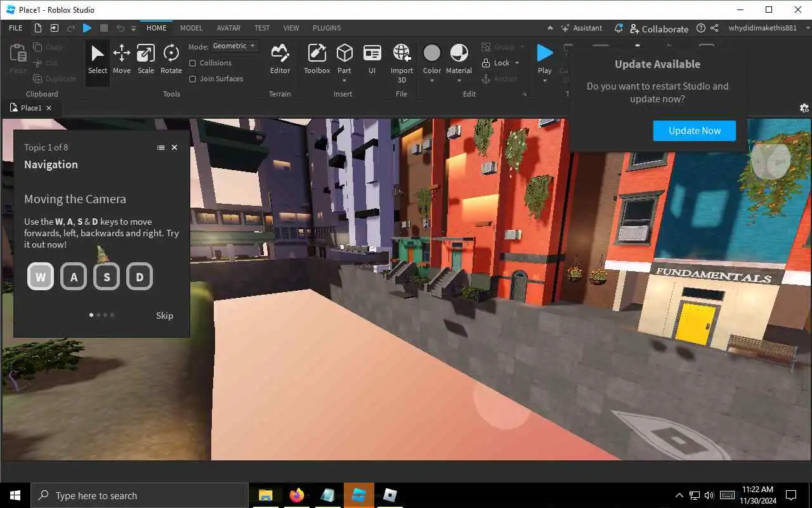Open the notifications bell
The height and width of the screenshot is (508, 812).
[619, 28]
